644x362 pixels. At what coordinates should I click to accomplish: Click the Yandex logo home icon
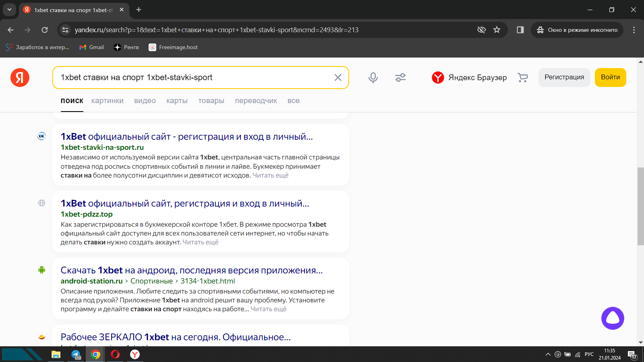coord(20,77)
